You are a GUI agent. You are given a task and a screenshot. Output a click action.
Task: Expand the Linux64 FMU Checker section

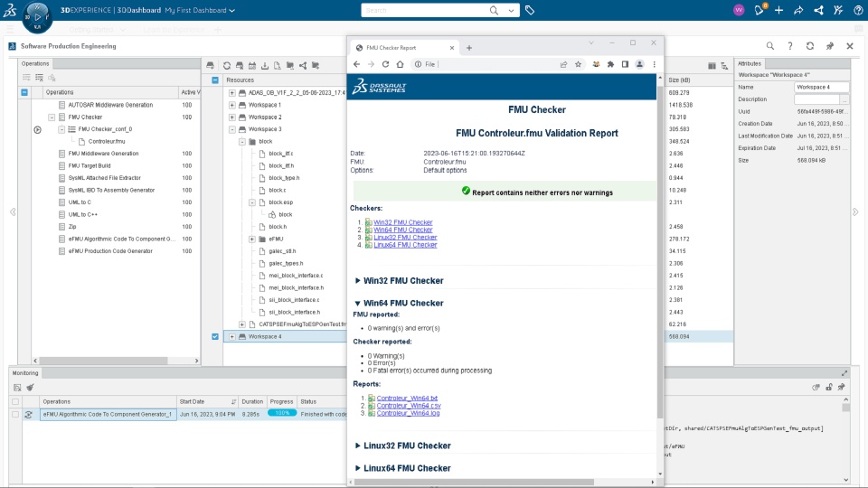tap(358, 468)
